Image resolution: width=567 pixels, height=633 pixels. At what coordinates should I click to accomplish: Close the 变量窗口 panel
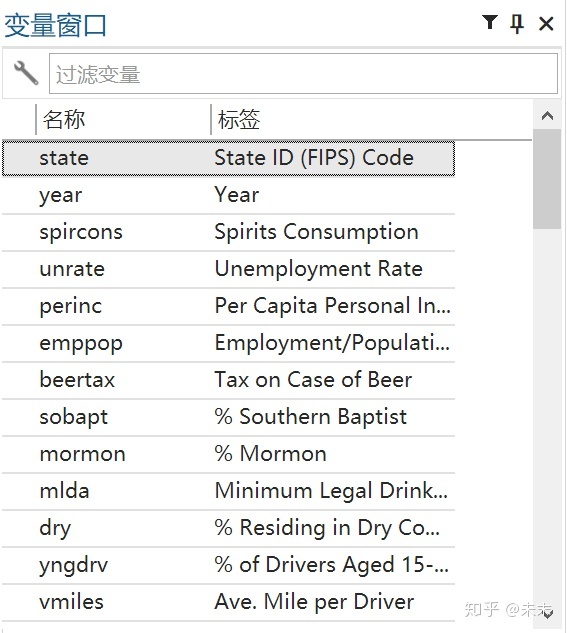click(x=546, y=24)
